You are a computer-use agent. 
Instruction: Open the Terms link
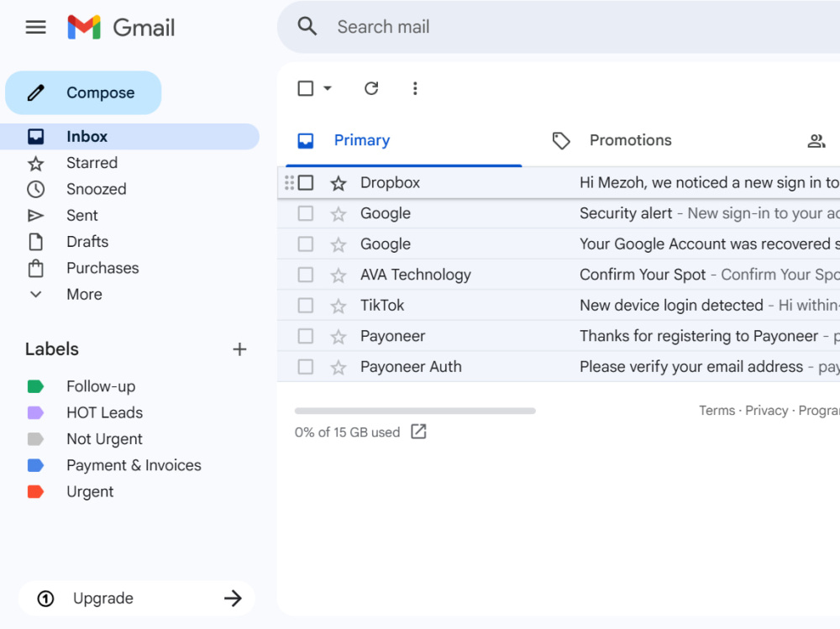tap(717, 411)
